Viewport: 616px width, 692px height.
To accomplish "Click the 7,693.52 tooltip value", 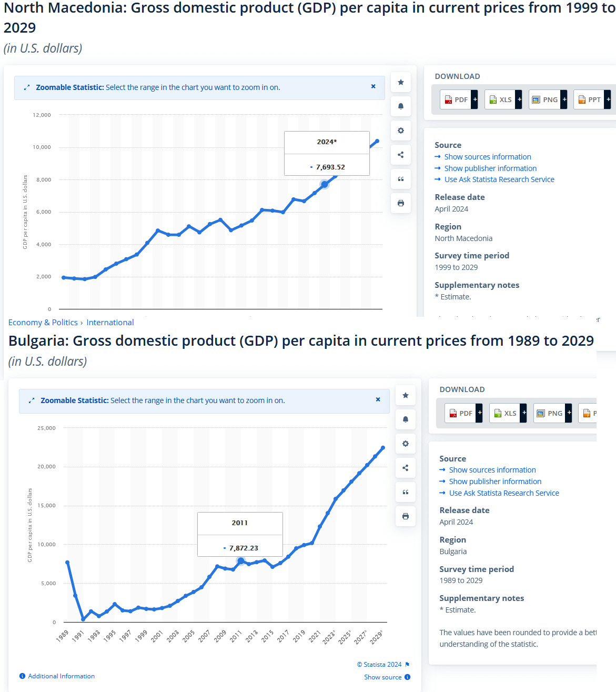I will click(330, 167).
